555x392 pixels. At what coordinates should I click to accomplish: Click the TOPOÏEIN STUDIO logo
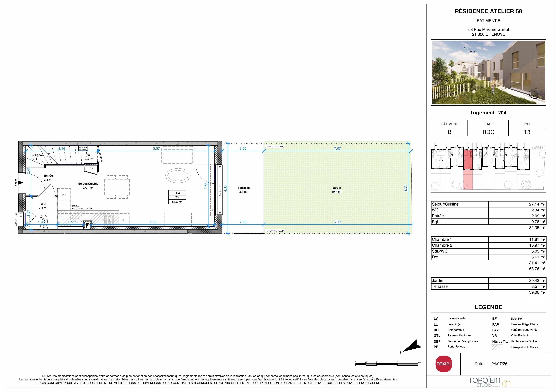[490, 382]
